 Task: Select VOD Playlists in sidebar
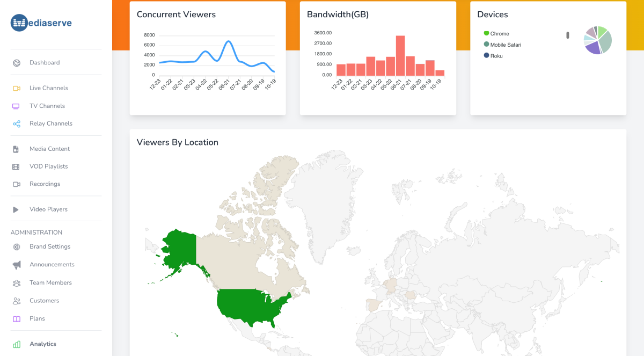pyautogui.click(x=49, y=166)
